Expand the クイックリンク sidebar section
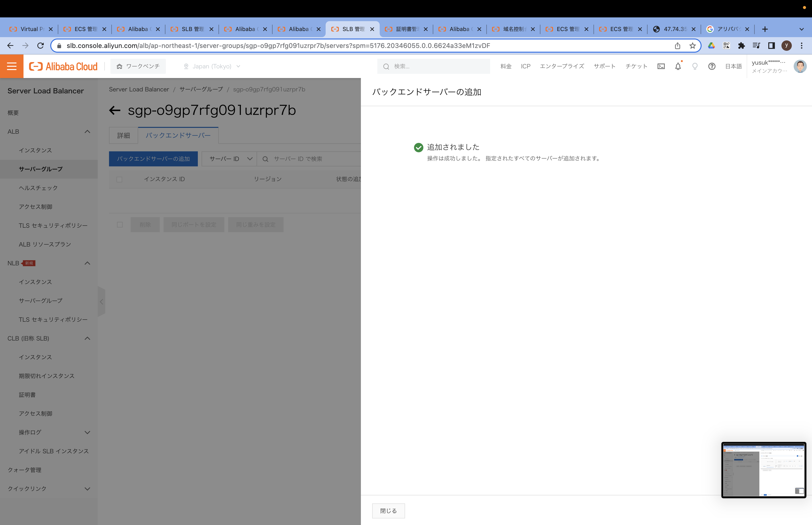 coord(87,489)
